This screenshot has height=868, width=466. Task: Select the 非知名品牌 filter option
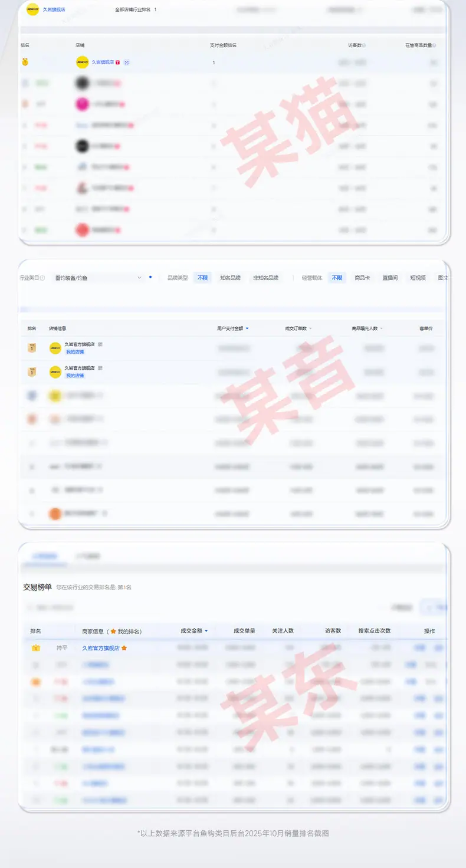click(x=265, y=278)
